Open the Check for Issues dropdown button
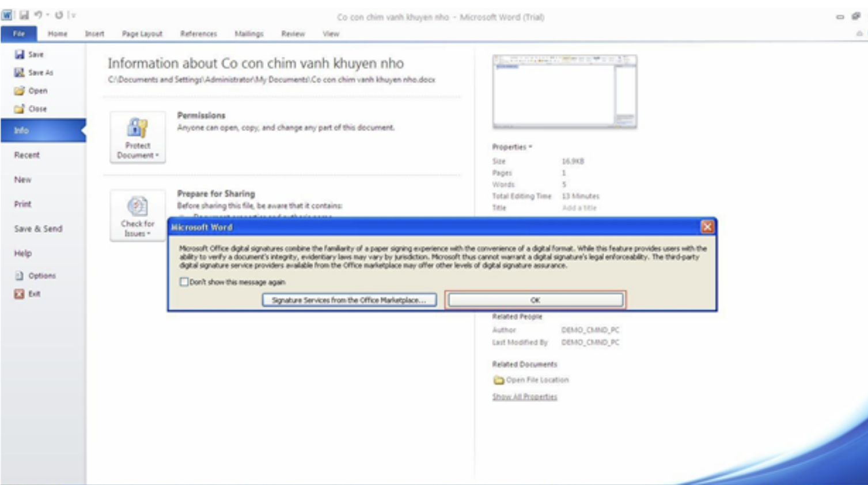 coord(138,215)
